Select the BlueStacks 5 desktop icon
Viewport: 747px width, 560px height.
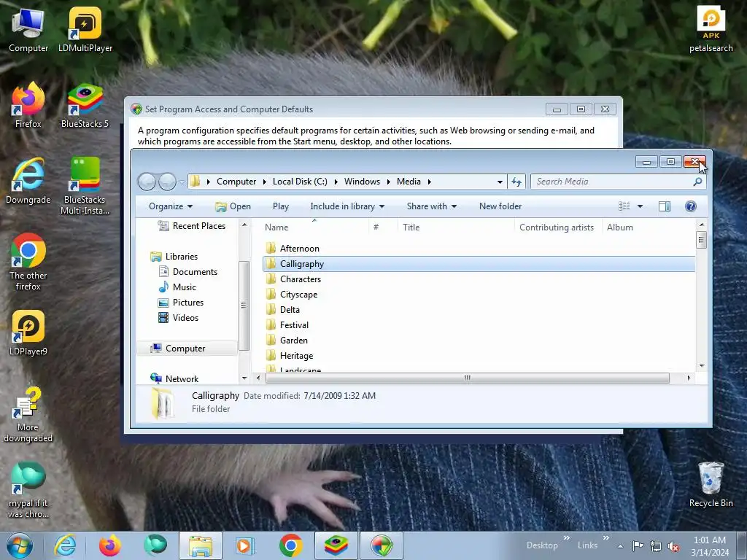tap(85, 105)
